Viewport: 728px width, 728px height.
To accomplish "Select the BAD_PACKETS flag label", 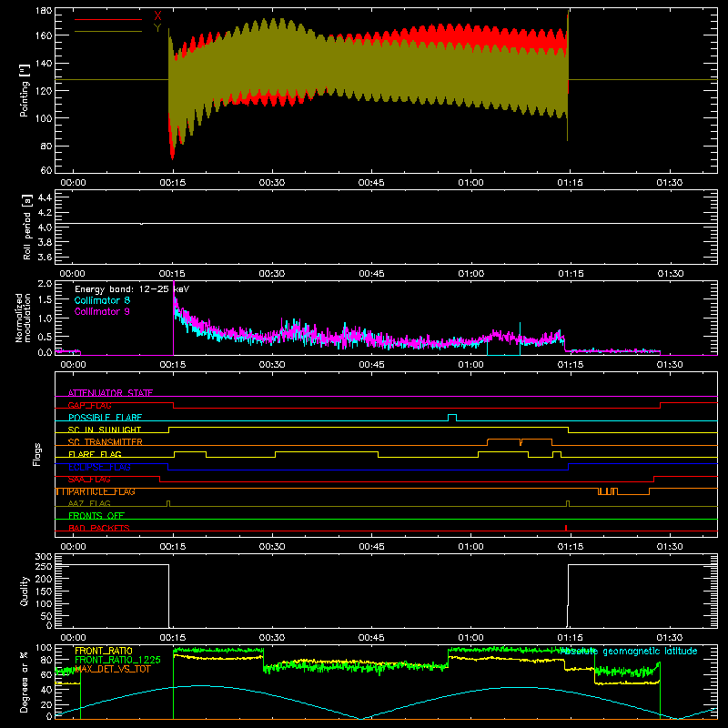I will (x=99, y=528).
